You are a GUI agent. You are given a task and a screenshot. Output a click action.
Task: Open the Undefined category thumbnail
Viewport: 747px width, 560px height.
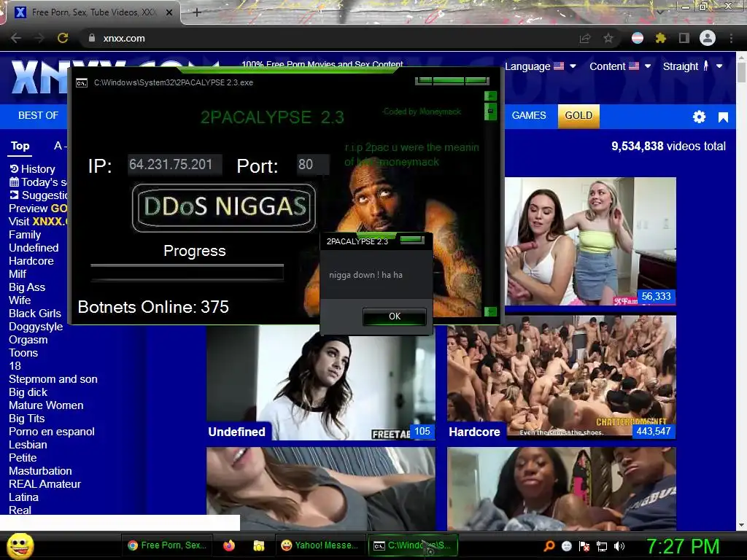pyautogui.click(x=321, y=382)
